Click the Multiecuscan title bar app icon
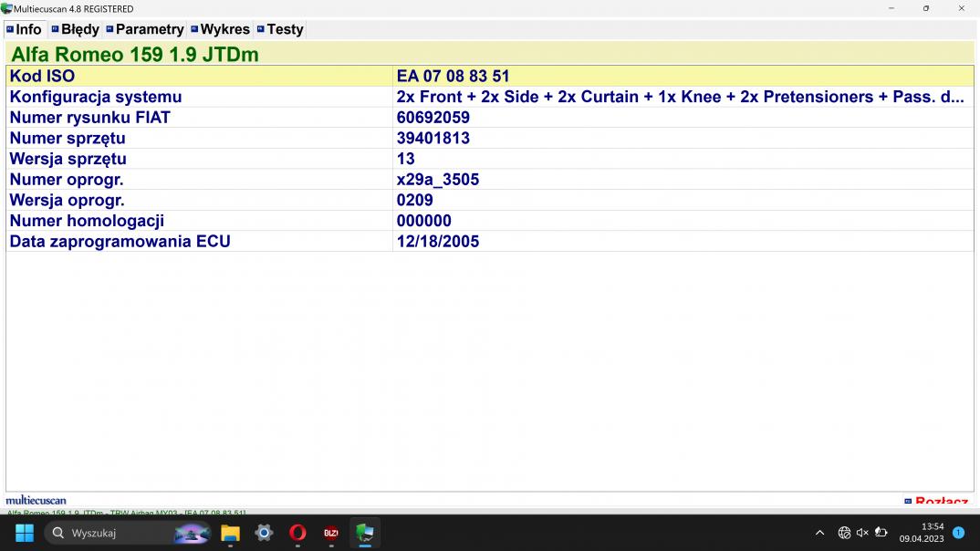 click(7, 9)
